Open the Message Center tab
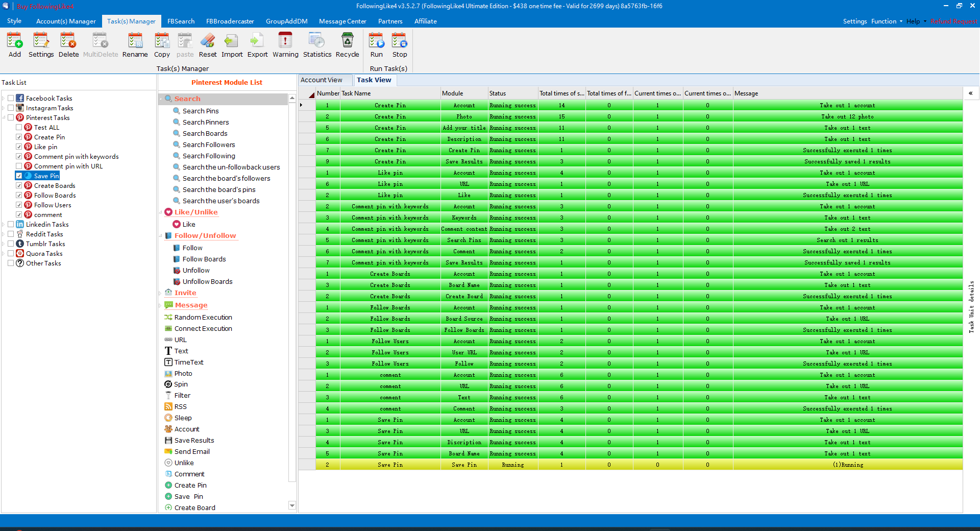The height and width of the screenshot is (531, 980). pos(342,21)
